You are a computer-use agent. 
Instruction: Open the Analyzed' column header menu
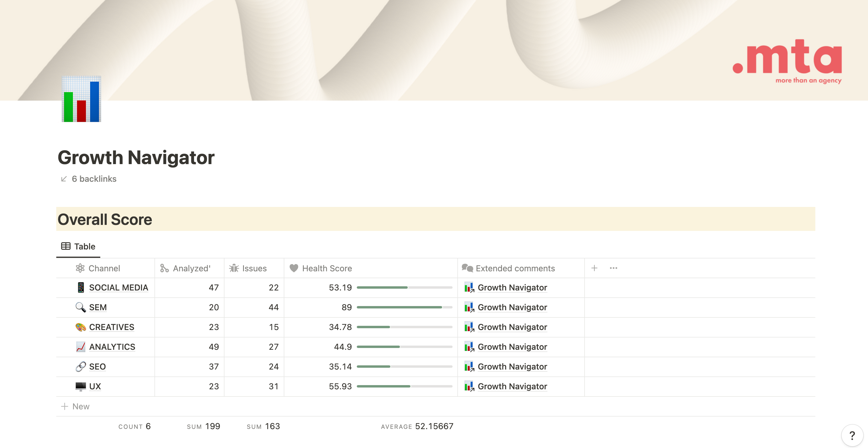pyautogui.click(x=191, y=268)
